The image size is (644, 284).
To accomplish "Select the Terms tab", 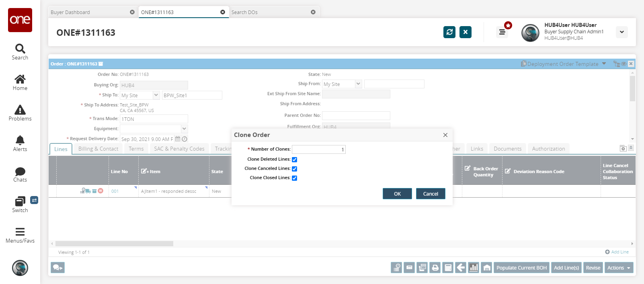I will [x=136, y=149].
